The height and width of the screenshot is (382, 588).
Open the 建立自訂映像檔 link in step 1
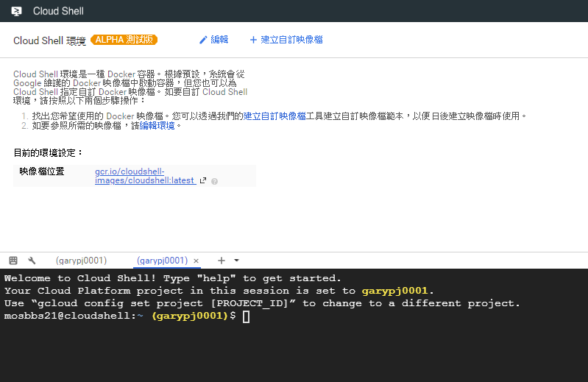tap(274, 116)
